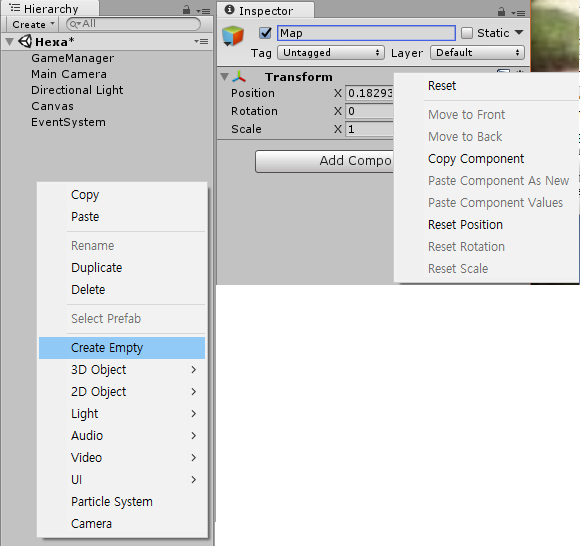Choose Reset Position menu entry

(x=486, y=225)
